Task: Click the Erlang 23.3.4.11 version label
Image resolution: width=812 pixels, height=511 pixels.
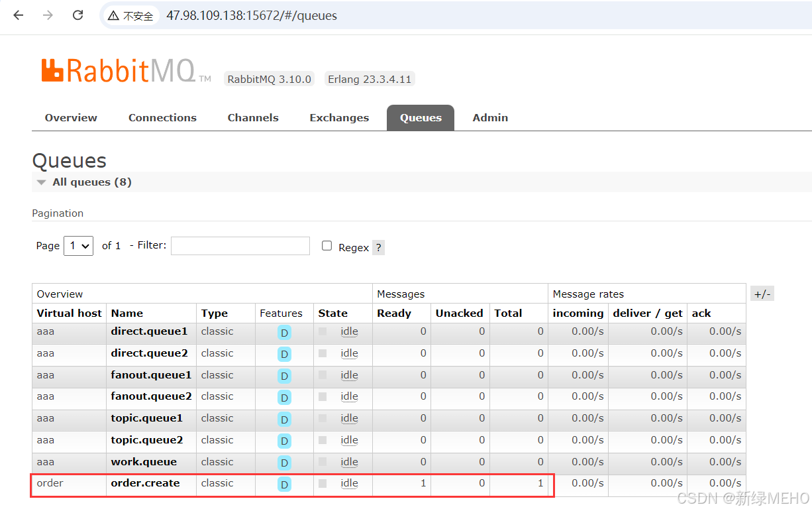Action: 370,79
